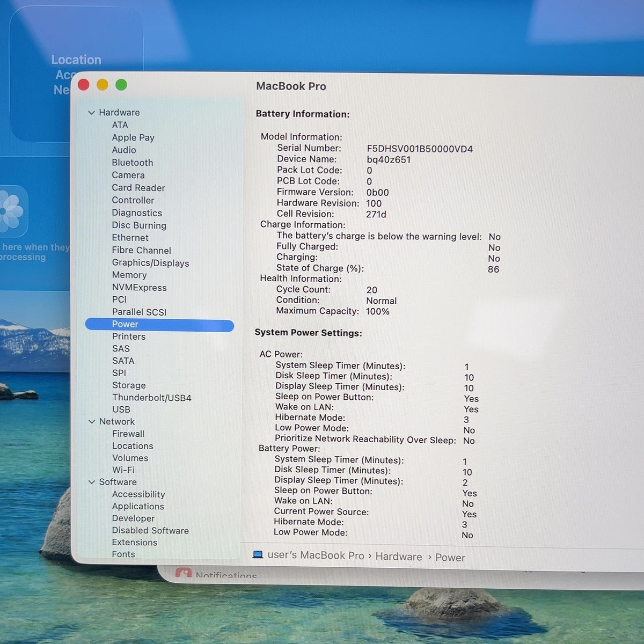Click the yellow minimize window button
Image resolution: width=644 pixels, height=644 pixels.
click(x=103, y=85)
